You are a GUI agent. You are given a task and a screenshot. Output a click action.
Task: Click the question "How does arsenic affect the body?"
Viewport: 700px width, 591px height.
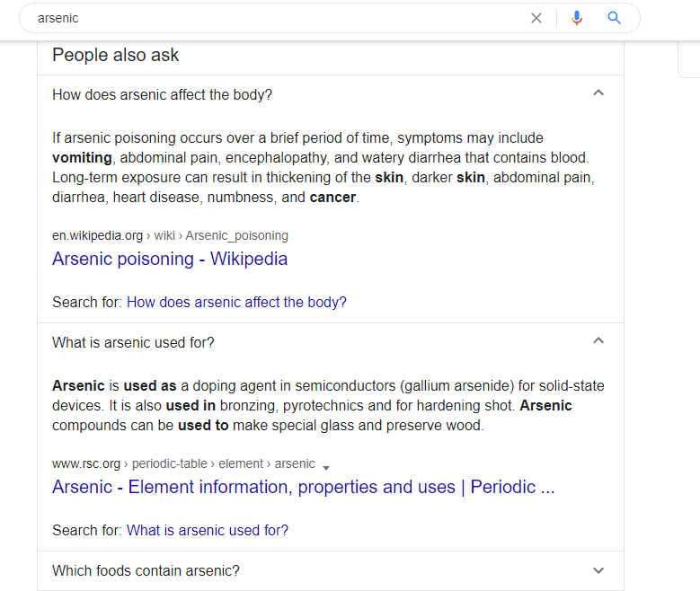[x=162, y=94]
